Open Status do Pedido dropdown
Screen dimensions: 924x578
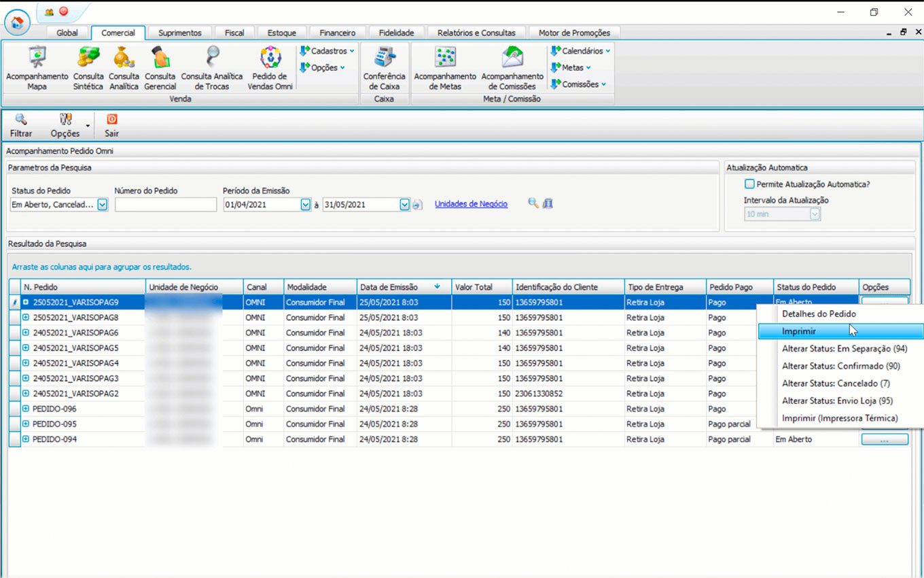pos(103,205)
